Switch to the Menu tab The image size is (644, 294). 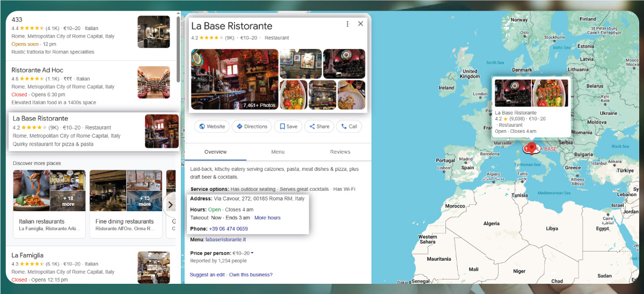click(278, 152)
